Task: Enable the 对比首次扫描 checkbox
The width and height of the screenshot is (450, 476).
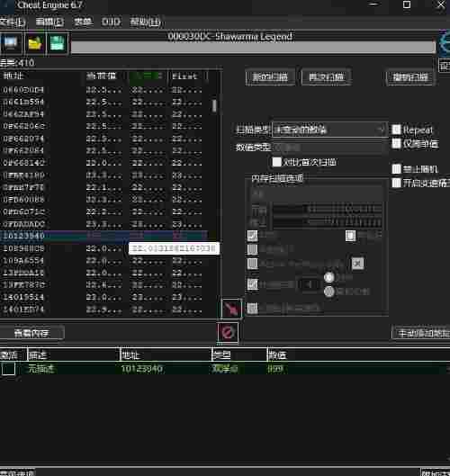Action: click(x=276, y=162)
